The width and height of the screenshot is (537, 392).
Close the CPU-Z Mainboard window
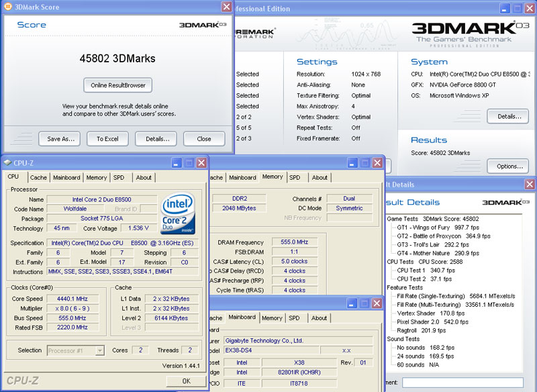(377, 303)
